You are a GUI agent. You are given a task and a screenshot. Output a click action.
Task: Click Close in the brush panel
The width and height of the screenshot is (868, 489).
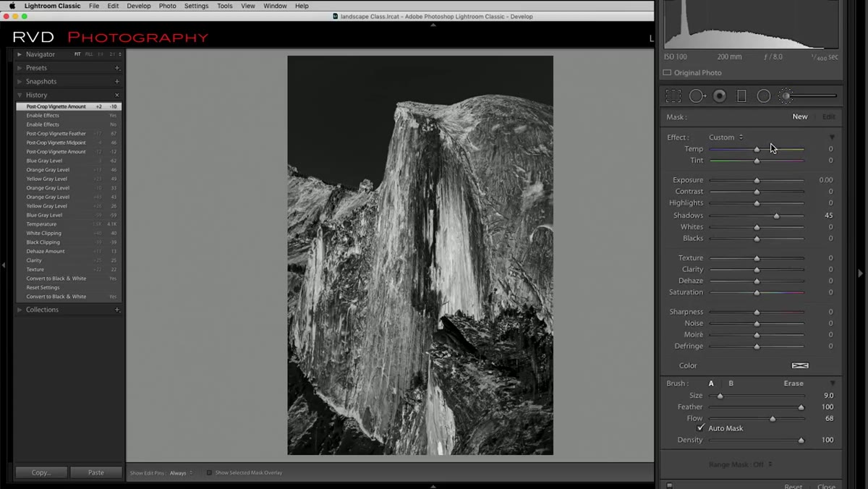click(826, 486)
